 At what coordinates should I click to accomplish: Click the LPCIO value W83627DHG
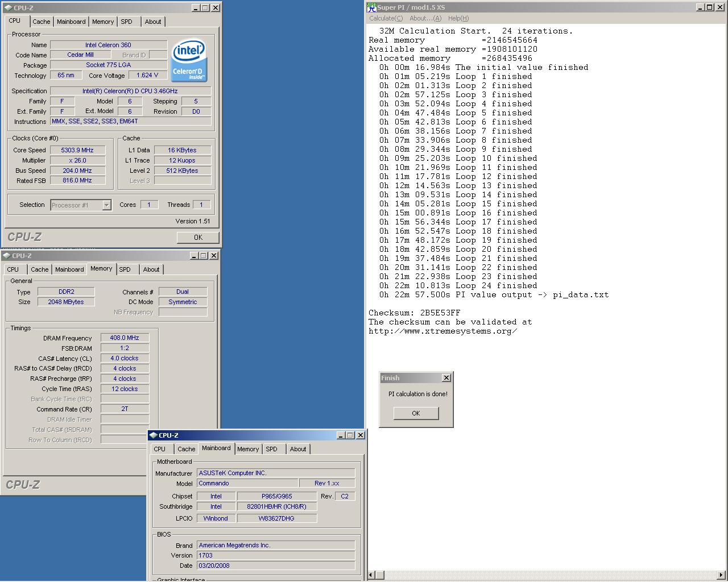click(x=276, y=518)
